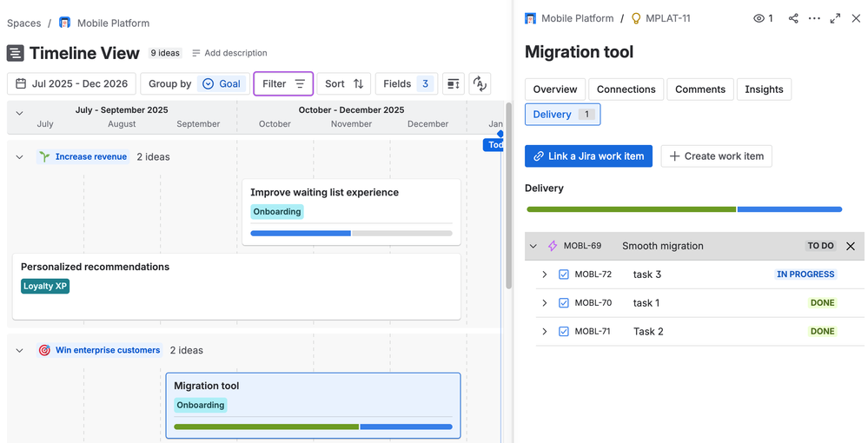Click the Create work item button
Viewport: 868px width, 443px height.
(716, 156)
